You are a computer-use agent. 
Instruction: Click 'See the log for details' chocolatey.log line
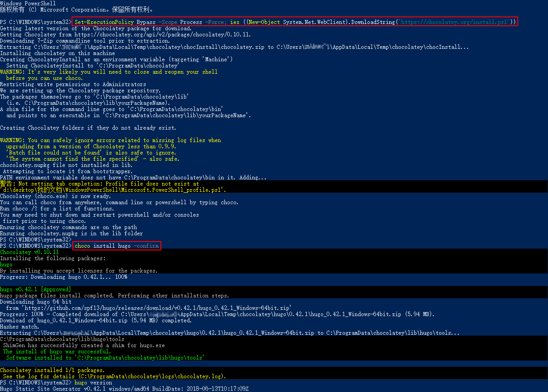(x=114, y=376)
